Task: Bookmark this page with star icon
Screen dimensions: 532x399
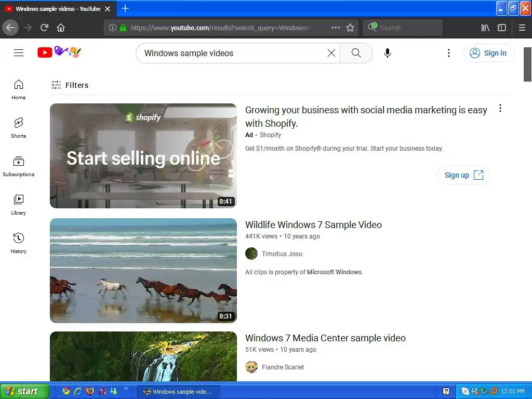Action: coord(350,28)
